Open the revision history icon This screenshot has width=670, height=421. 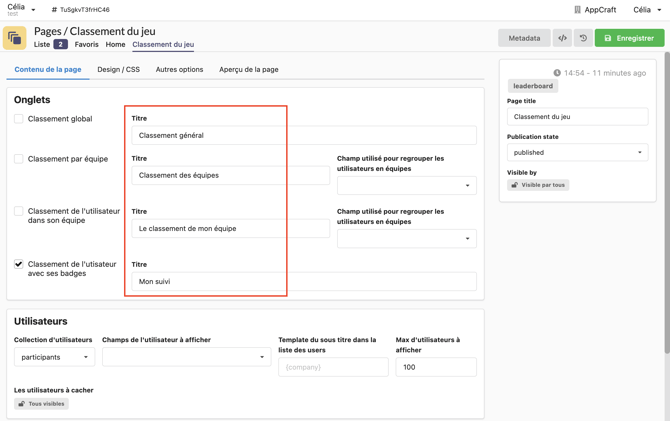pos(583,38)
